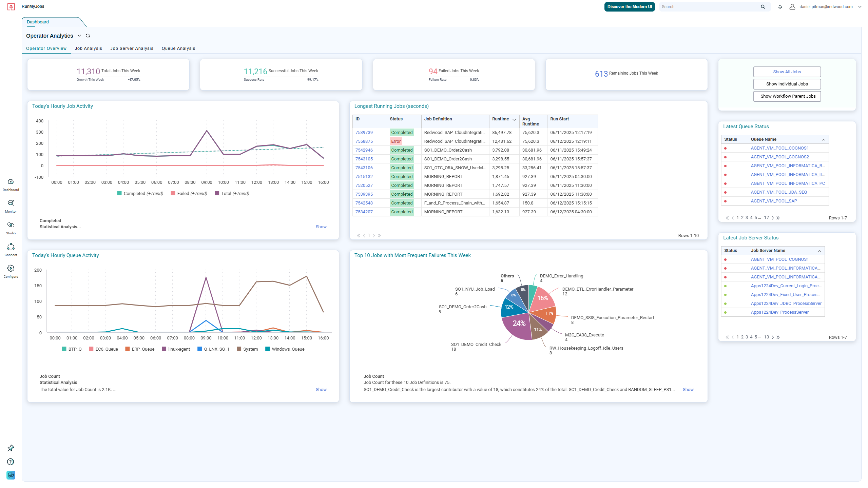Expand the Operator Analytics dashboard dropdown
The height and width of the screenshot is (488, 868).
point(79,36)
